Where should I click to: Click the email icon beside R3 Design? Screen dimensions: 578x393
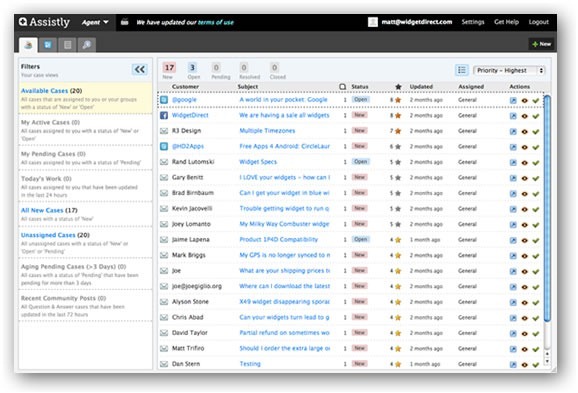pos(164,131)
